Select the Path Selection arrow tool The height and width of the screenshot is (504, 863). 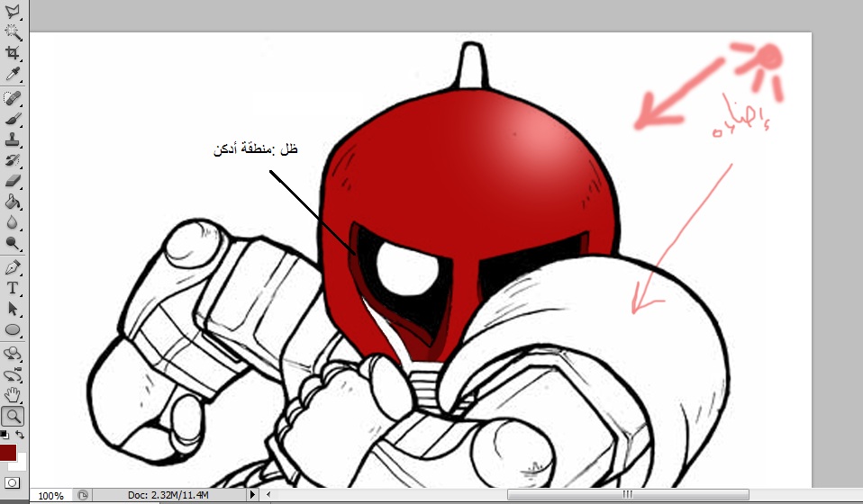click(x=12, y=309)
